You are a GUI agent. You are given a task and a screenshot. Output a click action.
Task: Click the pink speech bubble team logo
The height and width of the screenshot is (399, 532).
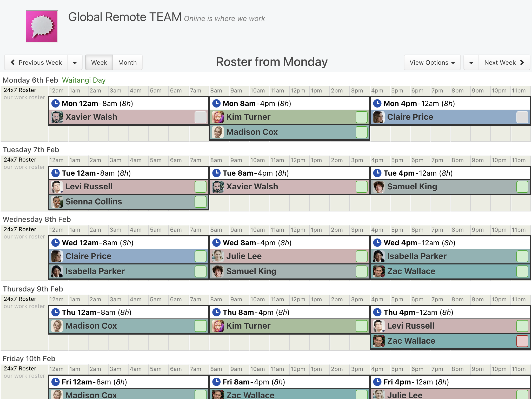pyautogui.click(x=42, y=26)
